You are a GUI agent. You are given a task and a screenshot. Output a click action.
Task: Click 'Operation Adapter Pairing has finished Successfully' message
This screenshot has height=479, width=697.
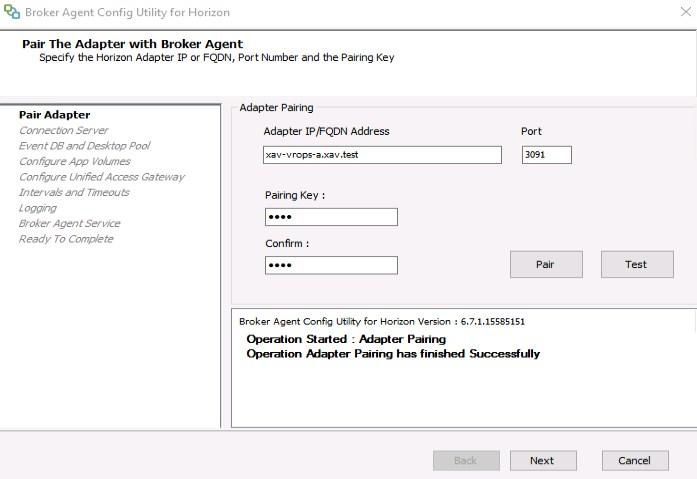point(393,354)
